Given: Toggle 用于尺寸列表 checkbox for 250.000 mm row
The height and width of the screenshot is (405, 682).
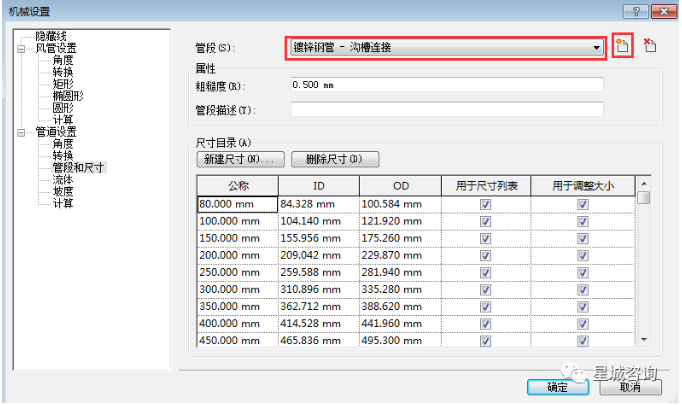Looking at the screenshot, I should tap(486, 273).
